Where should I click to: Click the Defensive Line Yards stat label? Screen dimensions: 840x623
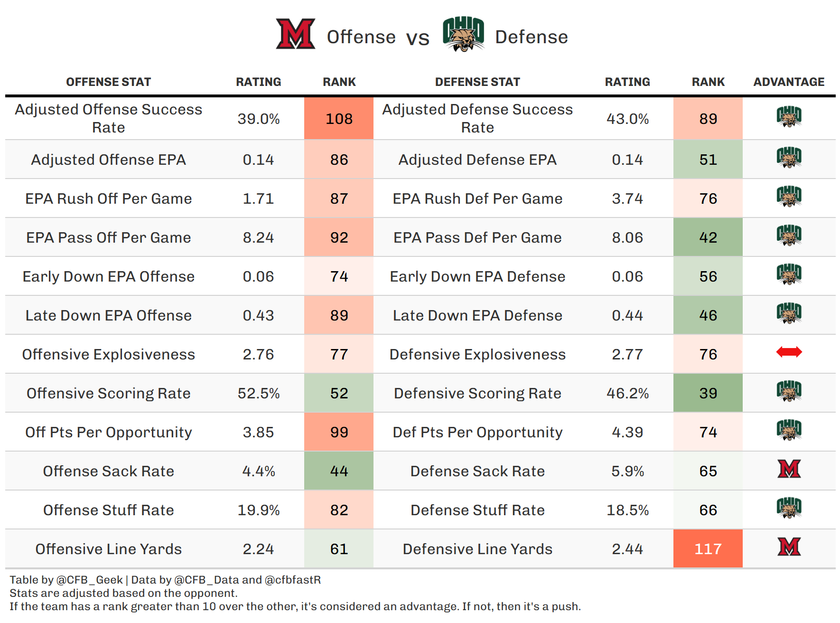click(x=477, y=549)
